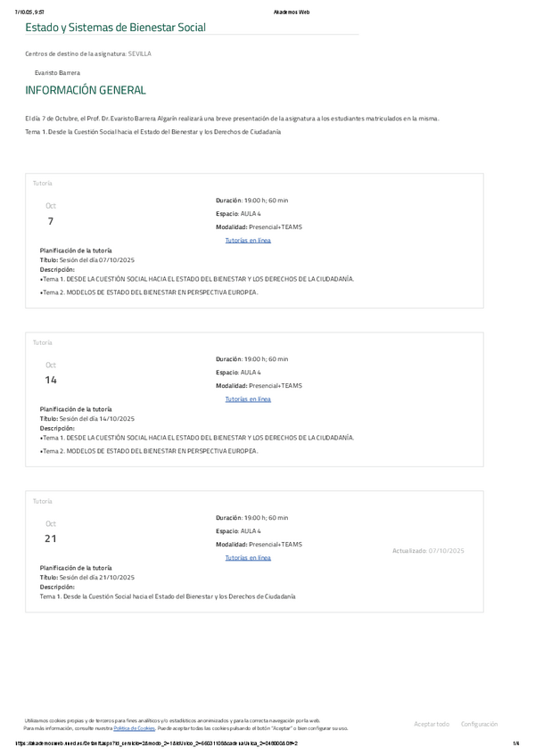
Task: Click the page URL in the footer
Action: [x=157, y=744]
